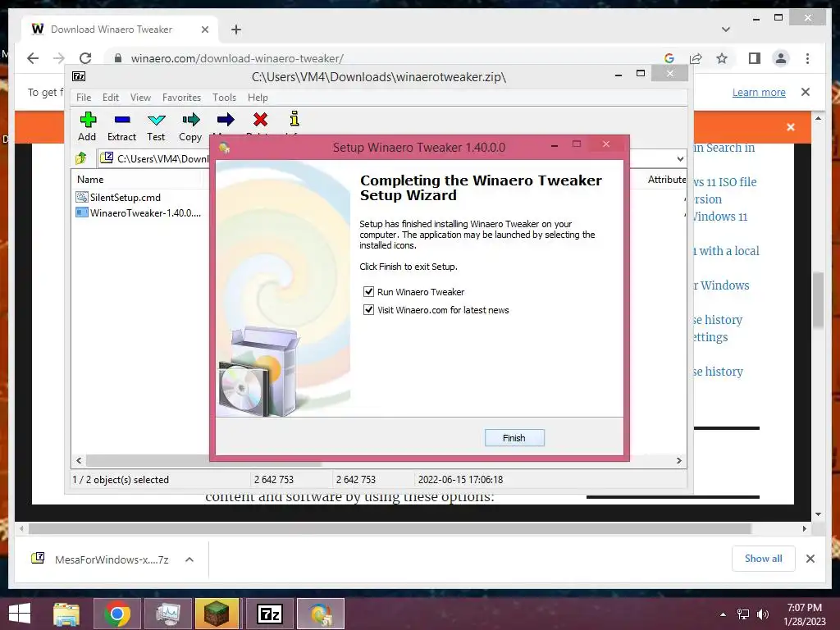Click the Chrome back arrow

tap(33, 58)
